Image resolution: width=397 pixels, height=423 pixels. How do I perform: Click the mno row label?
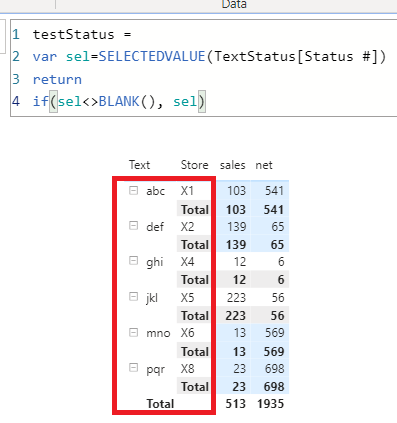tap(158, 333)
